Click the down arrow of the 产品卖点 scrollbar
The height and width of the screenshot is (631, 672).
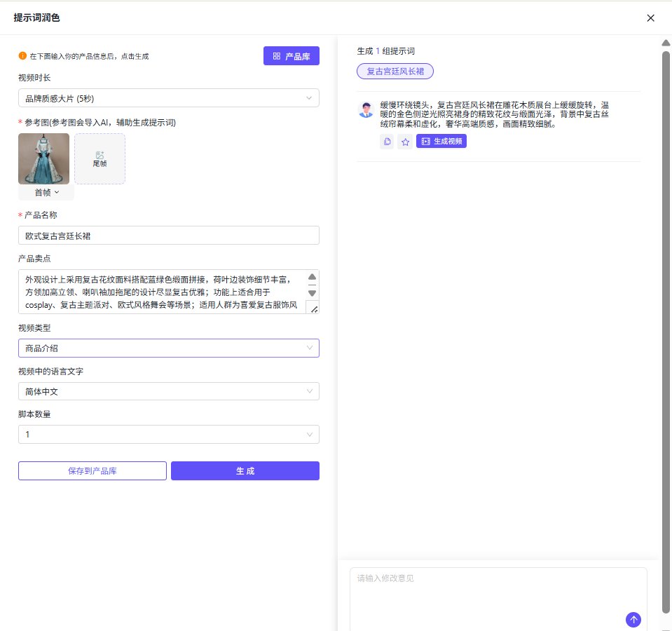point(312,293)
